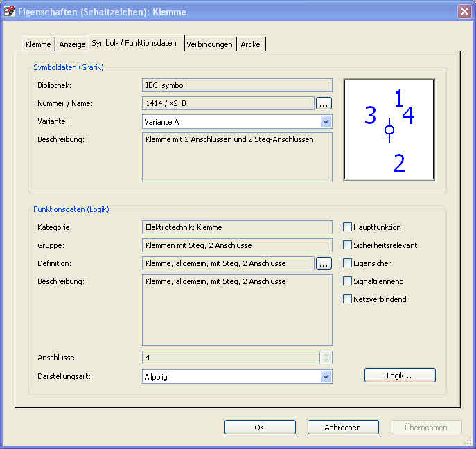The image size is (476, 449).
Task: Switch to the Klemme tab
Action: (x=38, y=44)
